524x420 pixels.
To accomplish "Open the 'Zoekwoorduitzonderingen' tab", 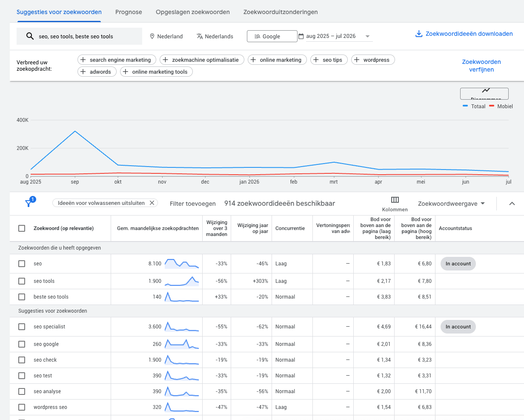I will click(281, 12).
